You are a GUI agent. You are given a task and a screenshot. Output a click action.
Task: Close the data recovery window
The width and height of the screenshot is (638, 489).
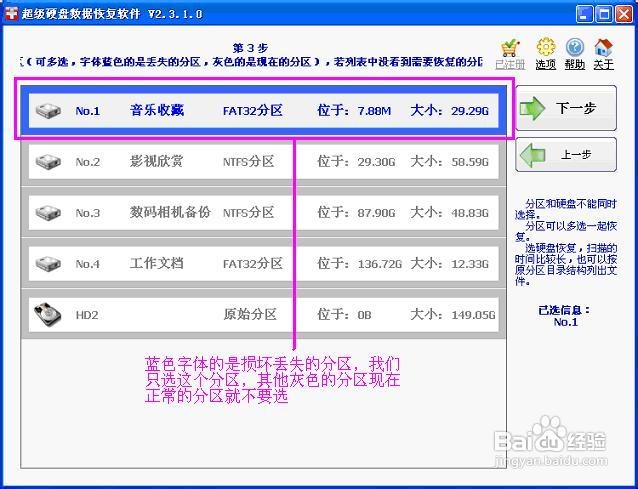[624, 14]
